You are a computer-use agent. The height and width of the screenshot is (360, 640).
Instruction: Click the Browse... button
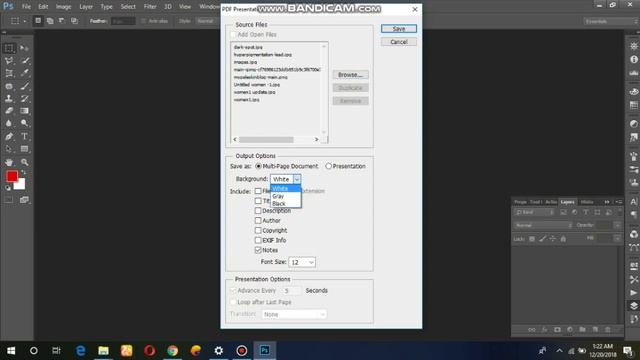click(x=350, y=75)
